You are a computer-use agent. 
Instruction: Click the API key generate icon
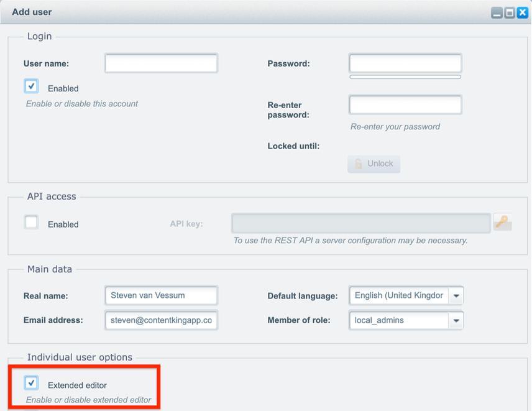coord(503,222)
